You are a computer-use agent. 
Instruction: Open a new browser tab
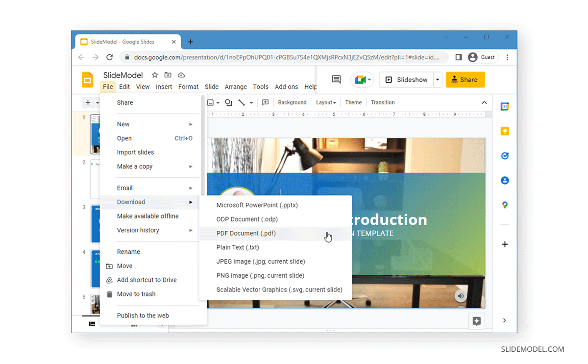191,42
